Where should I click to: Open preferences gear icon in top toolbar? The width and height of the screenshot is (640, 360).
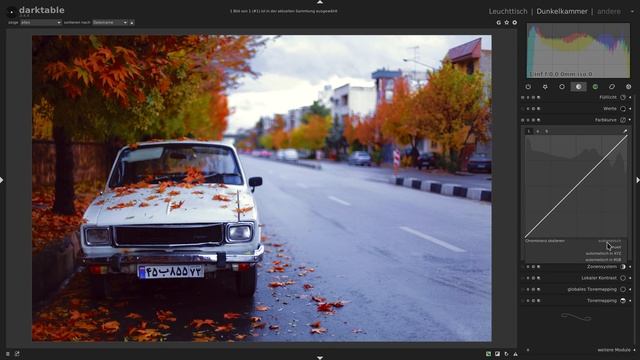coord(515,22)
